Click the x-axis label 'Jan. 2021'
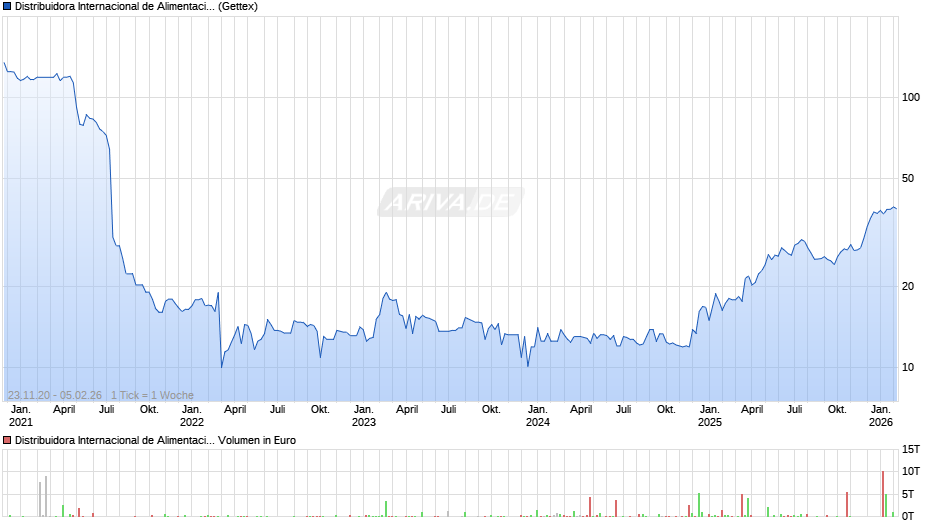 21,416
